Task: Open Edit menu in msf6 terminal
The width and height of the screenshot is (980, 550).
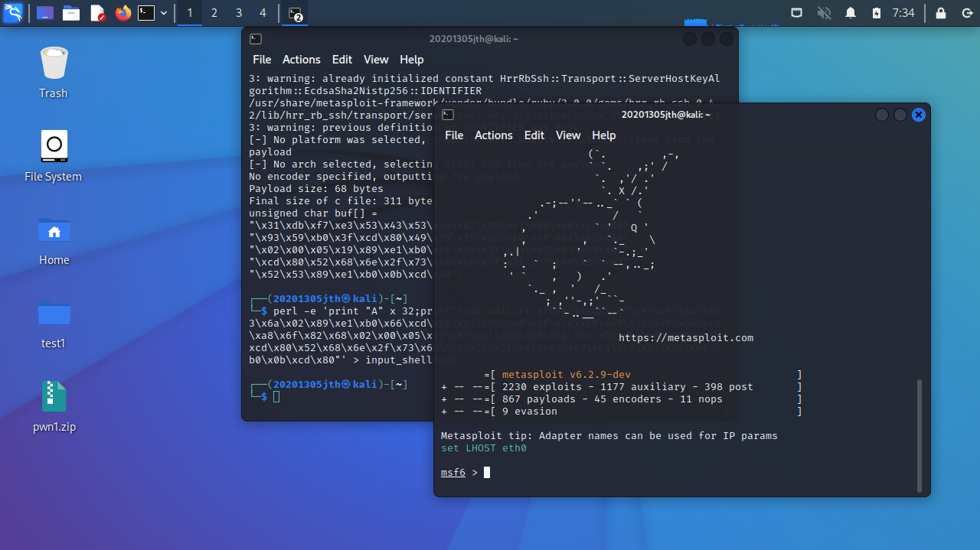Action: (534, 135)
